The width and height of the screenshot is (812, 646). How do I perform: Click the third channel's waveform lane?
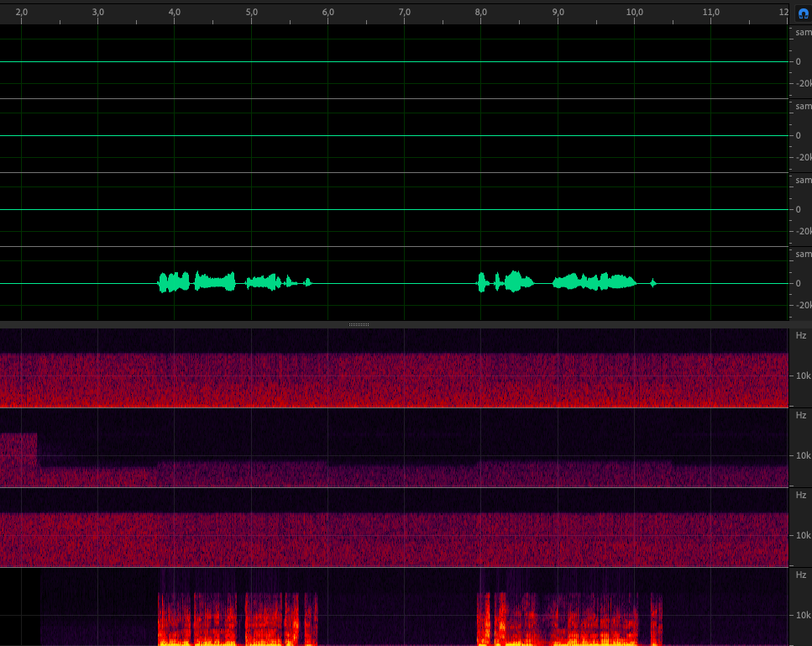[x=395, y=209]
